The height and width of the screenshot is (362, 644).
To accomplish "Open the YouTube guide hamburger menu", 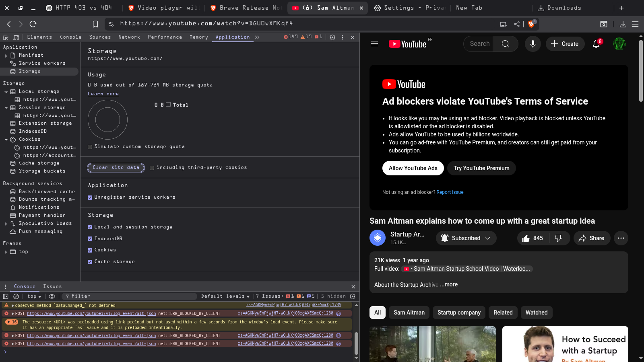I will (374, 44).
